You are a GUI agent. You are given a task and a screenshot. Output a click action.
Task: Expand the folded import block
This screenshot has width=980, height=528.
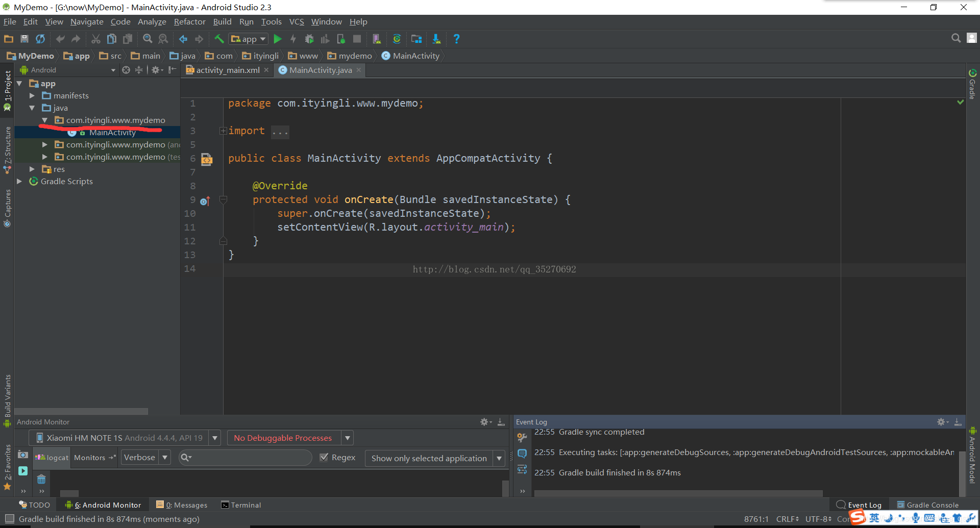click(x=223, y=131)
